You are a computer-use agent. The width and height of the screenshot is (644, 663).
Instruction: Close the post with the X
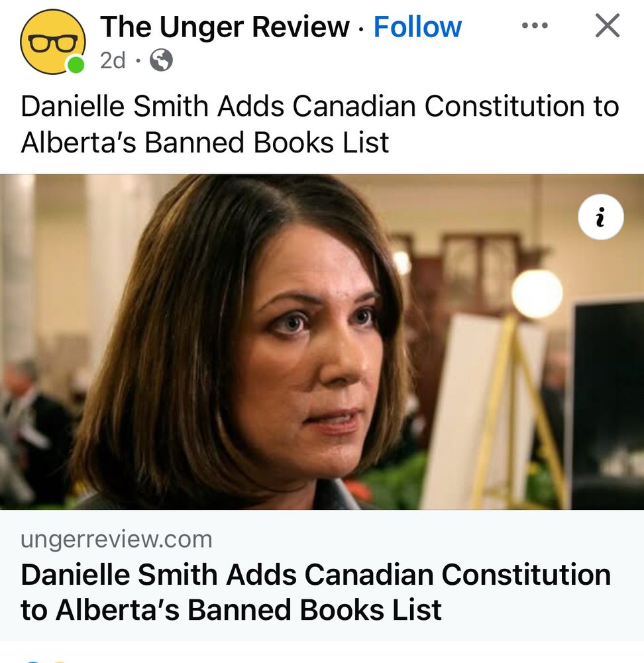(x=608, y=25)
